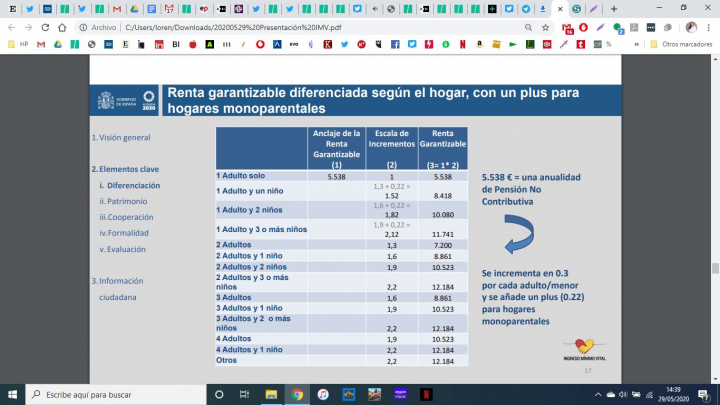Bookmark this page with the star icon
This screenshot has width=720, height=405.
(x=545, y=28)
